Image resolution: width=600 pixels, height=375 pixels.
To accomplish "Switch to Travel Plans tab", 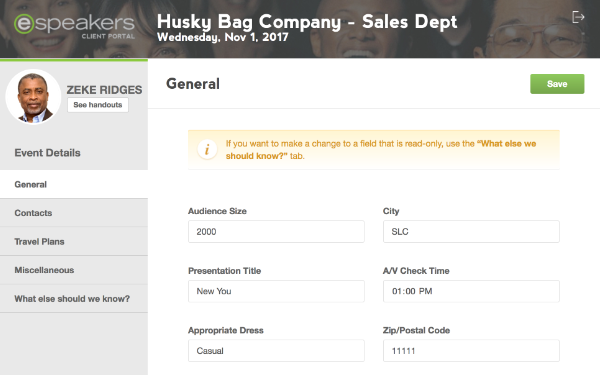I will [x=74, y=241].
